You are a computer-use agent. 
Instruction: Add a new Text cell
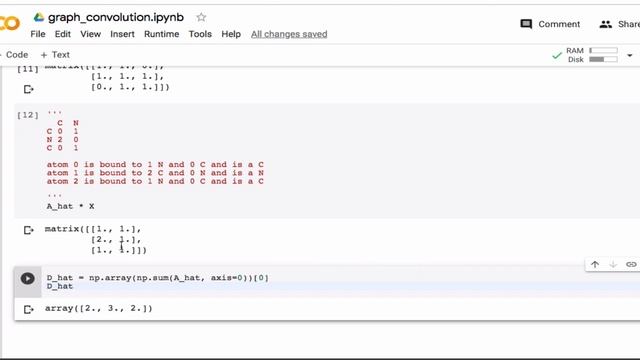tap(55, 55)
